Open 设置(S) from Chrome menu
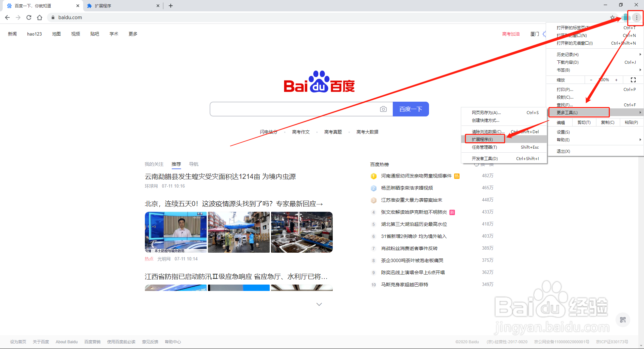 (x=595, y=132)
